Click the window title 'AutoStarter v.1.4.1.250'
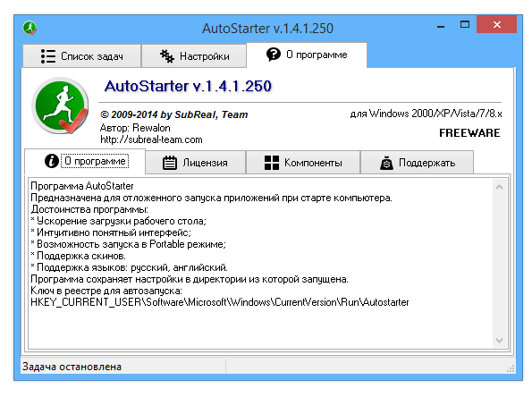Image resolution: width=532 pixels, height=397 pixels. point(268,29)
